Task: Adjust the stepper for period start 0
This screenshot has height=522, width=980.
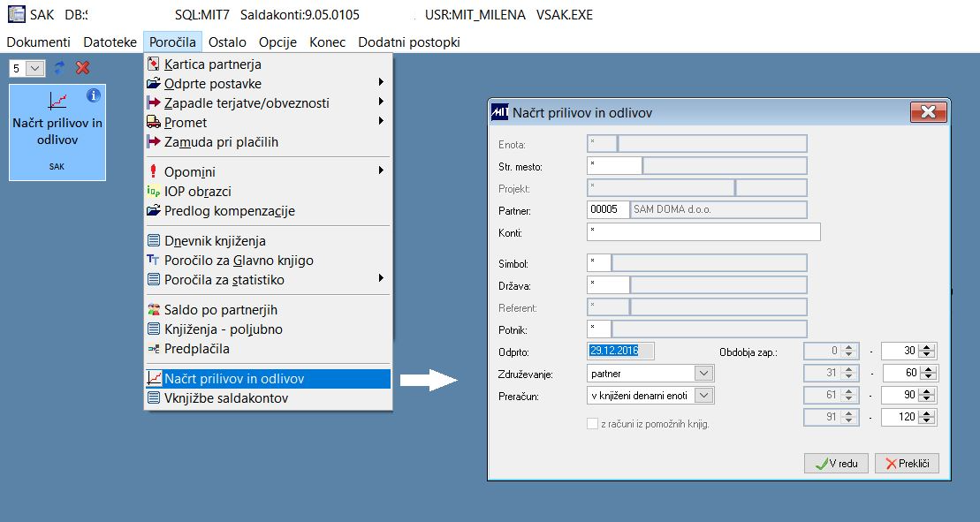Action: coord(848,351)
